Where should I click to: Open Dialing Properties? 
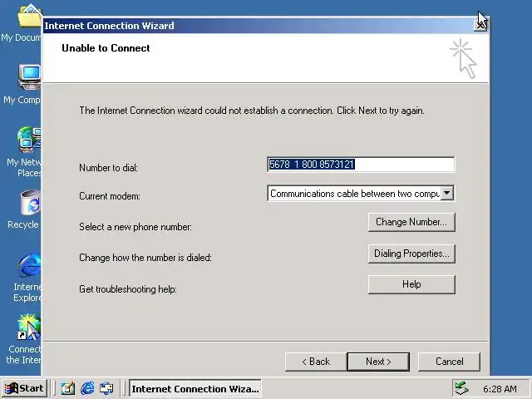click(x=411, y=254)
